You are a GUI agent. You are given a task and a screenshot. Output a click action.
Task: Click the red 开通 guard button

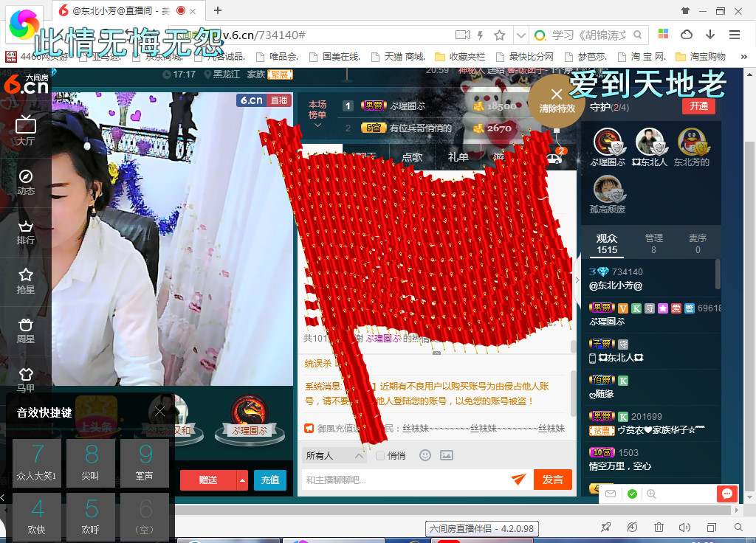(x=698, y=106)
